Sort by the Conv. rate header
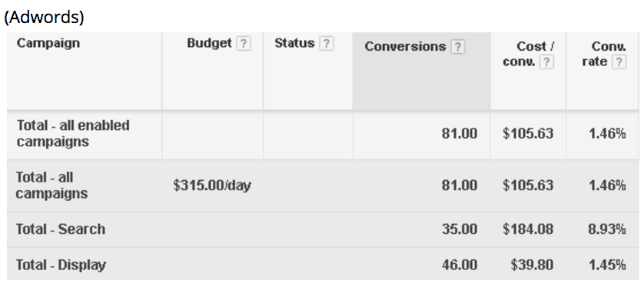This screenshot has height=284, width=644. tap(604, 54)
